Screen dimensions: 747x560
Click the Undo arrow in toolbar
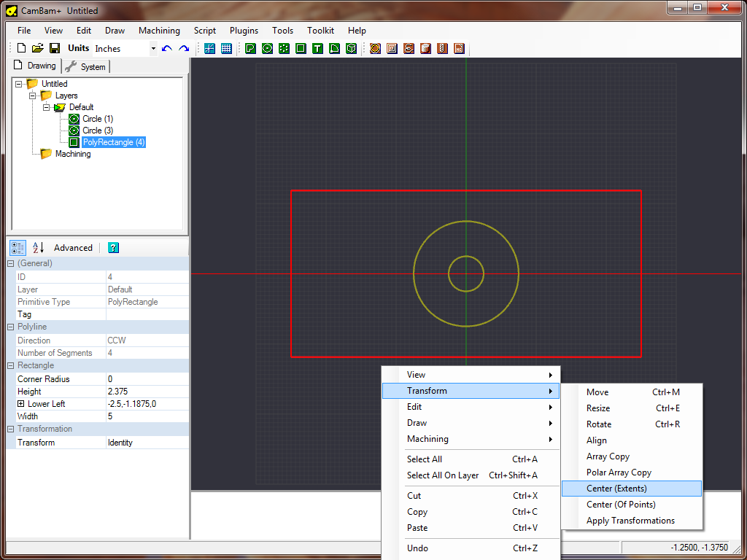coord(167,49)
